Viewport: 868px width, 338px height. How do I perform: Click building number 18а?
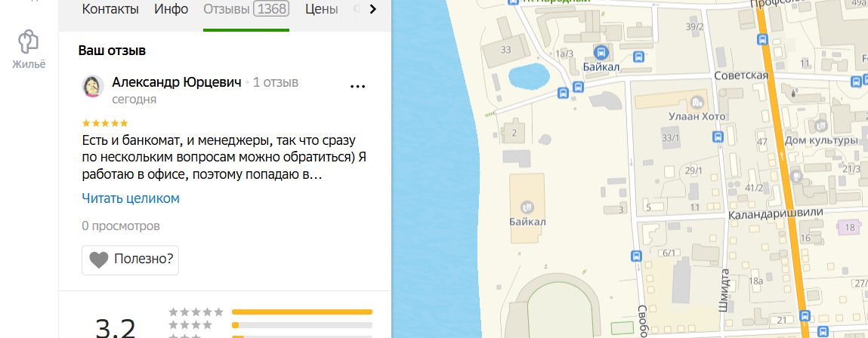coord(755,281)
